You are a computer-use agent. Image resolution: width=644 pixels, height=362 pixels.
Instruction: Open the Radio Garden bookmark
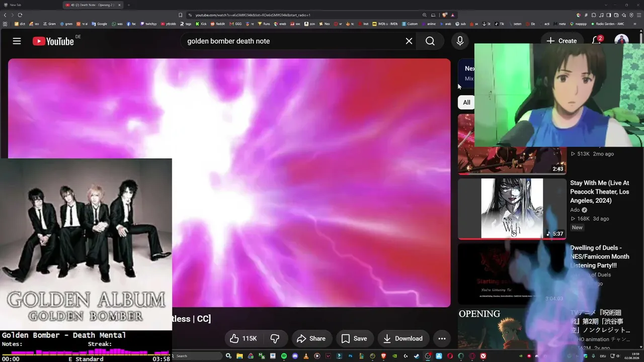click(x=607, y=24)
